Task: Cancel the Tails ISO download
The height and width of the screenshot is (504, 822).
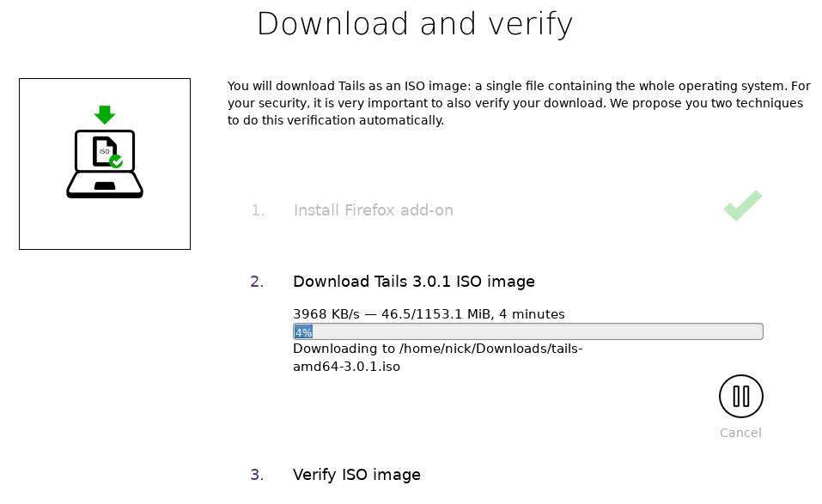Action: click(x=740, y=433)
